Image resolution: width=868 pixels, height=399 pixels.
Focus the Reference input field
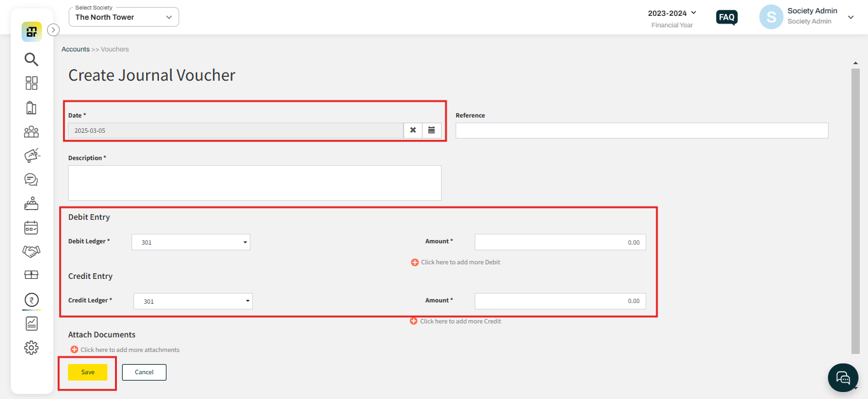(642, 130)
